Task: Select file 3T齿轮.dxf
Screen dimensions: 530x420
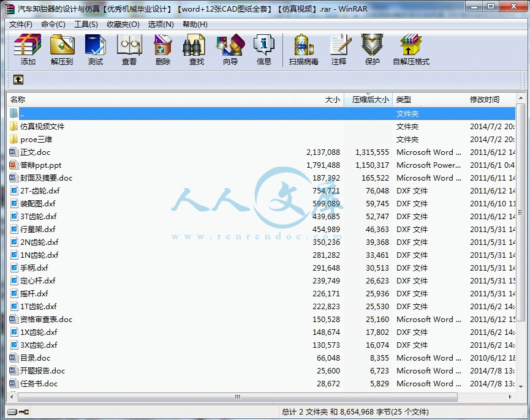Action: (x=39, y=216)
